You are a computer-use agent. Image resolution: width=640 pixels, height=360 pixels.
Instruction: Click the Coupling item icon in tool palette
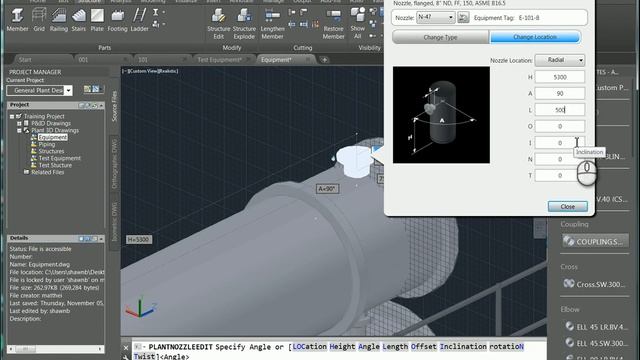pos(569,241)
